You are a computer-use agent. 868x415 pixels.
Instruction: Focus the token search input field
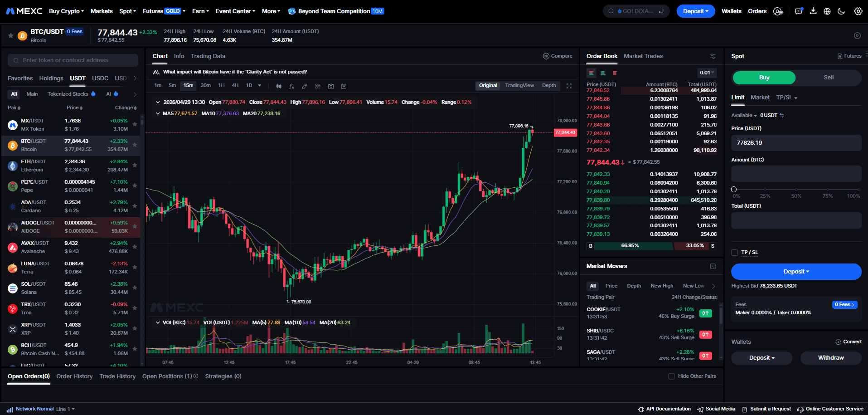point(73,60)
